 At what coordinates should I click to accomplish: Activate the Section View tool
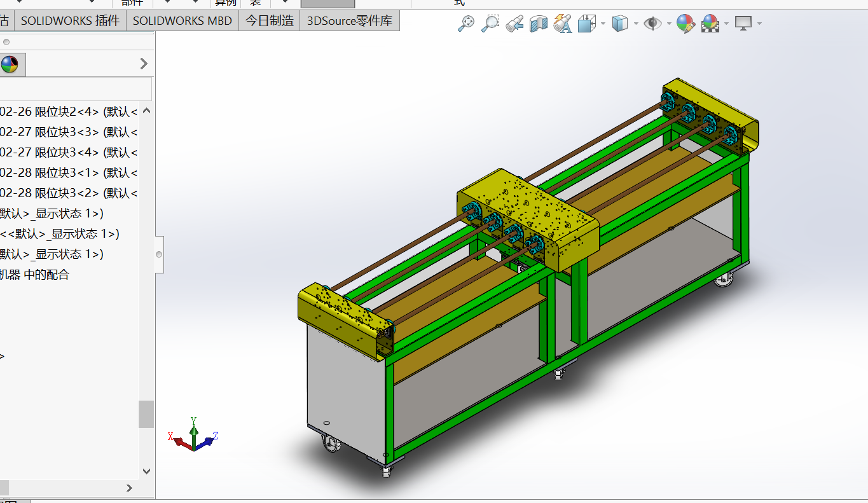[539, 24]
